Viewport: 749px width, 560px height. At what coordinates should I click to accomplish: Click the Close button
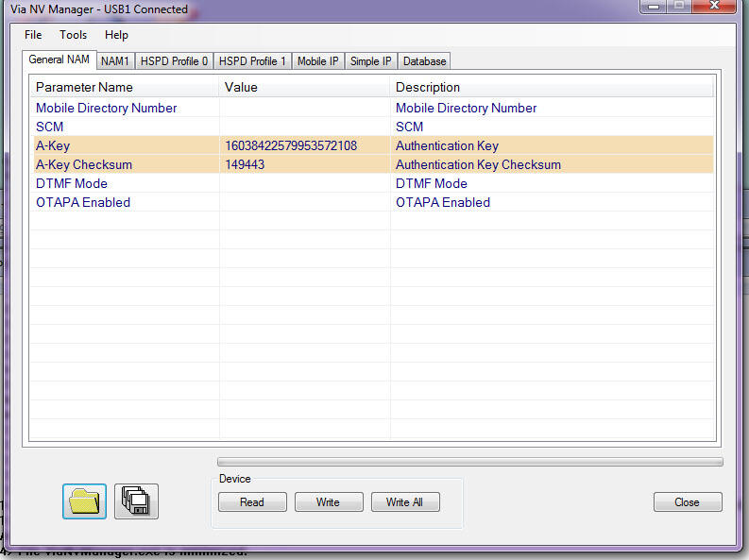(x=688, y=502)
